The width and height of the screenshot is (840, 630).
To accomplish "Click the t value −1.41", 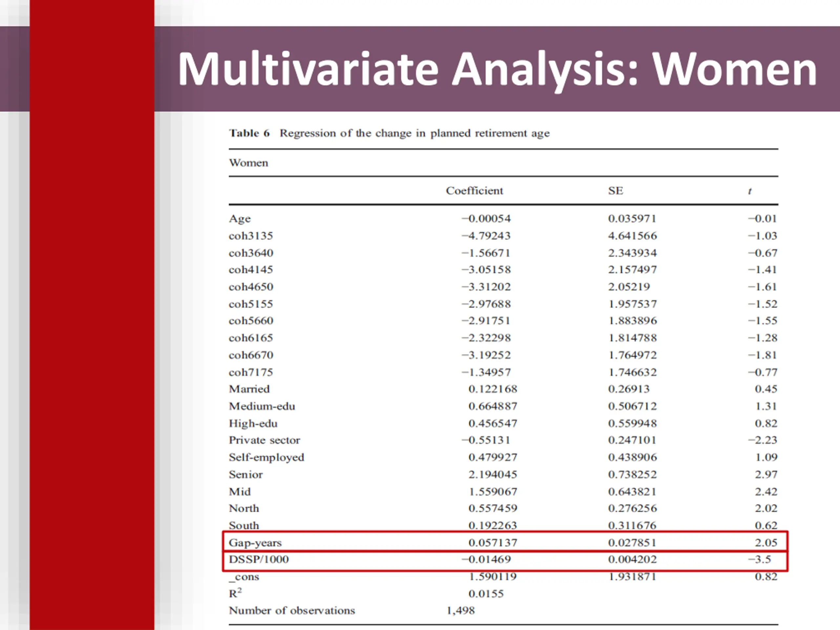I will point(763,270).
